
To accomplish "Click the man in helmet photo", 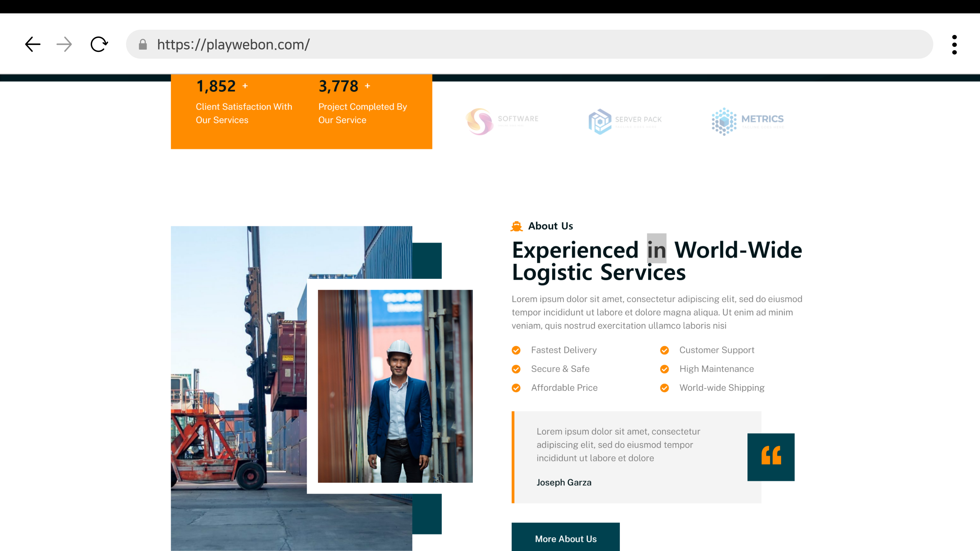I will coord(395,386).
